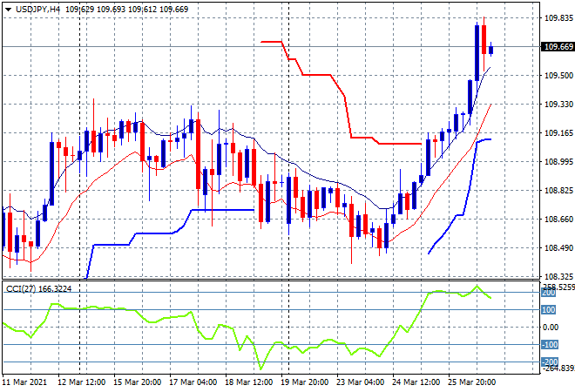Click the 108.825 price axis label
The width and height of the screenshot is (575, 392).
[558, 191]
